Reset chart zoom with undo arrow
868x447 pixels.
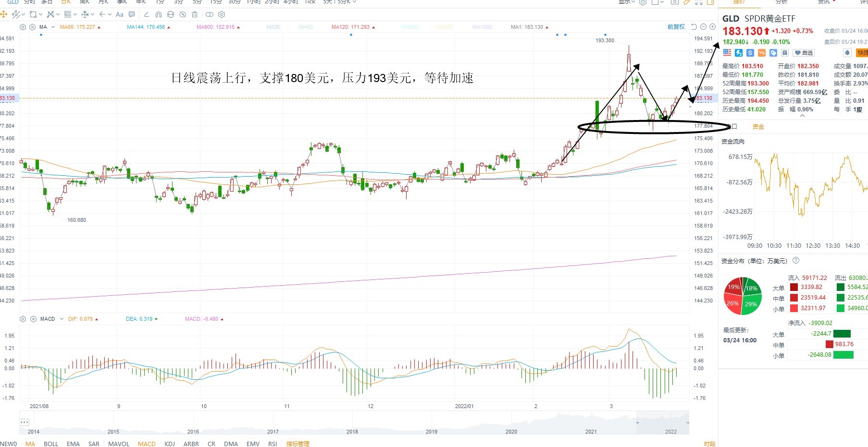point(694,27)
